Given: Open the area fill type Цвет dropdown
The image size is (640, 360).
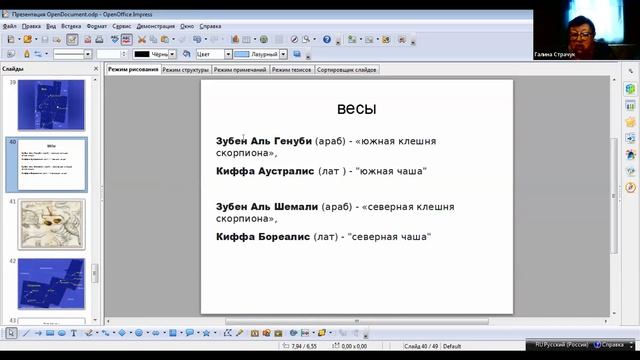Looking at the screenshot, I should 228,54.
